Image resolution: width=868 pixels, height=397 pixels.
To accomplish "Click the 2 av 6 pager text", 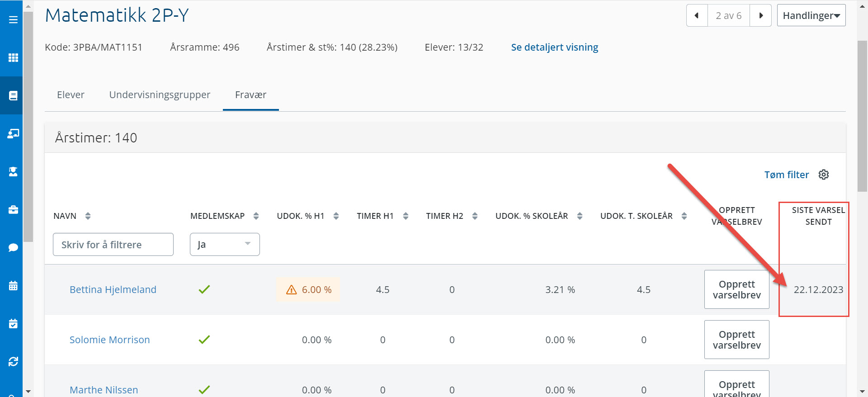I will coord(728,15).
